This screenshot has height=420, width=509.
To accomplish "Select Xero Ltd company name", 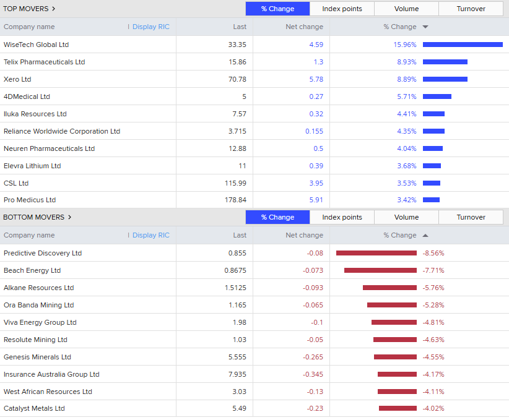I will point(17,79).
